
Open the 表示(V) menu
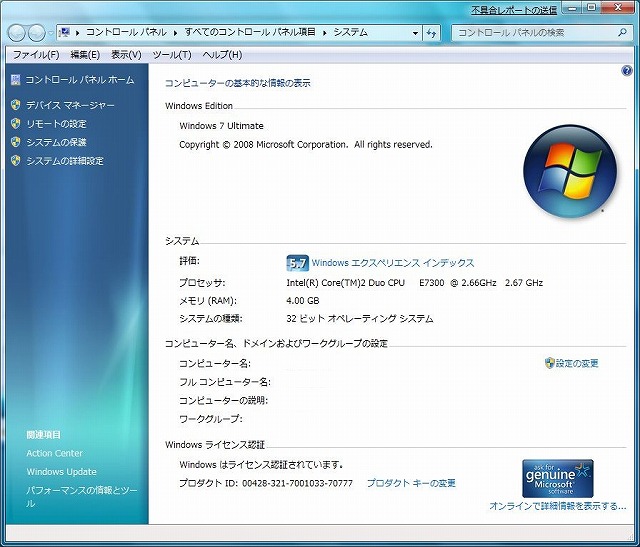coord(126,55)
